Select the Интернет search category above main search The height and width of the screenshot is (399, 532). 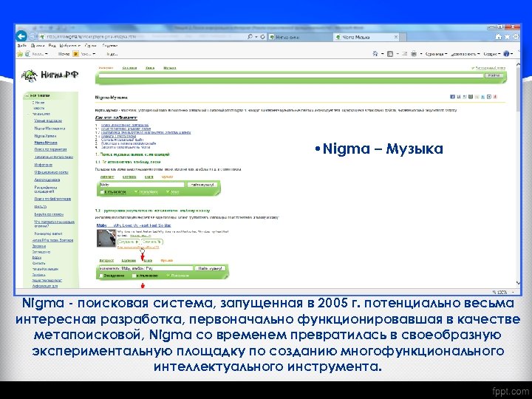point(106,68)
